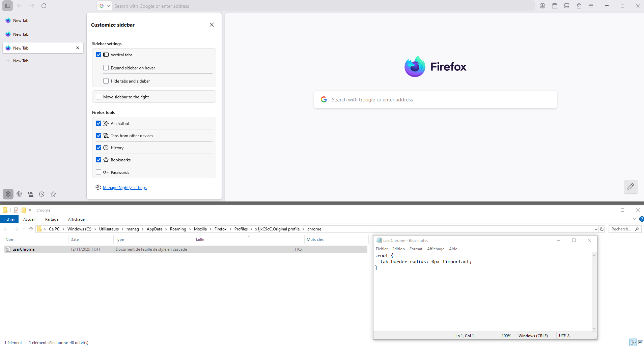Open Manage Nightly settings link
644x346 pixels.
[124, 188]
